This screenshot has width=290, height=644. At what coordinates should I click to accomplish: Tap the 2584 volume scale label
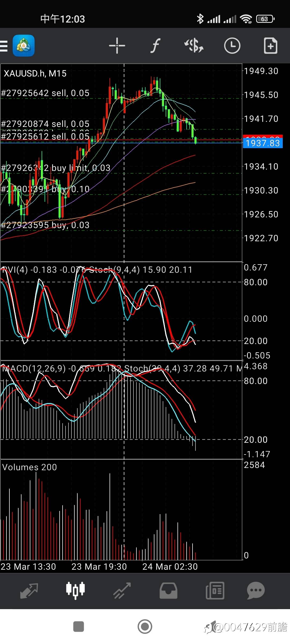tap(254, 465)
